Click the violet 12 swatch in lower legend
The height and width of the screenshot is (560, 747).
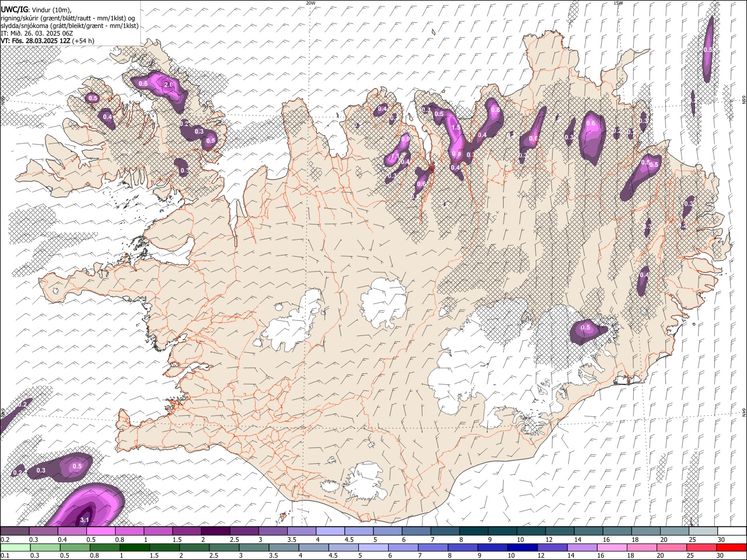[552, 547]
